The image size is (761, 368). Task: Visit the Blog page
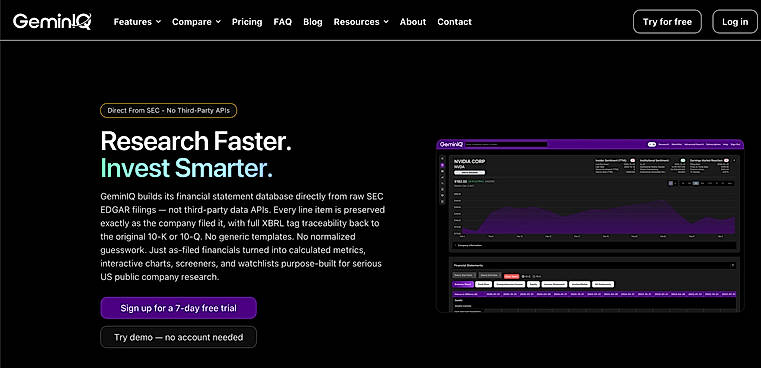313,22
